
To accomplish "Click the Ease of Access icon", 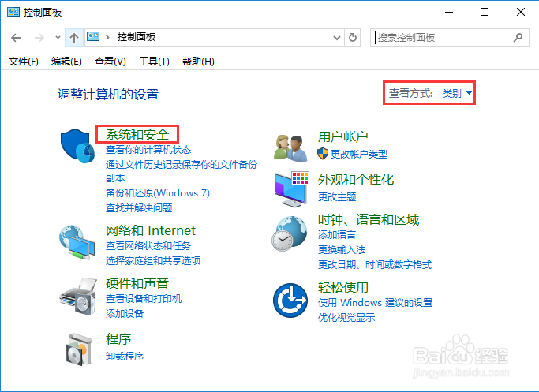I will click(x=290, y=301).
